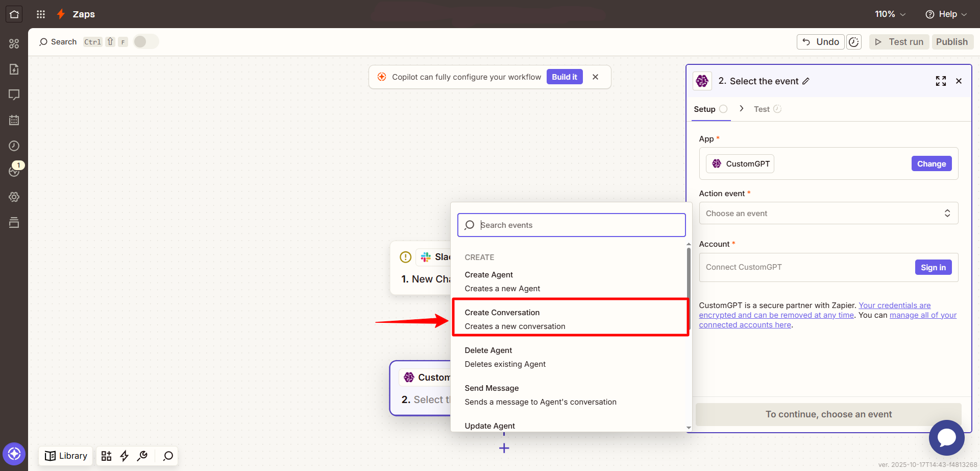The image size is (980, 471).
Task: Click the Undo button
Action: pos(820,42)
